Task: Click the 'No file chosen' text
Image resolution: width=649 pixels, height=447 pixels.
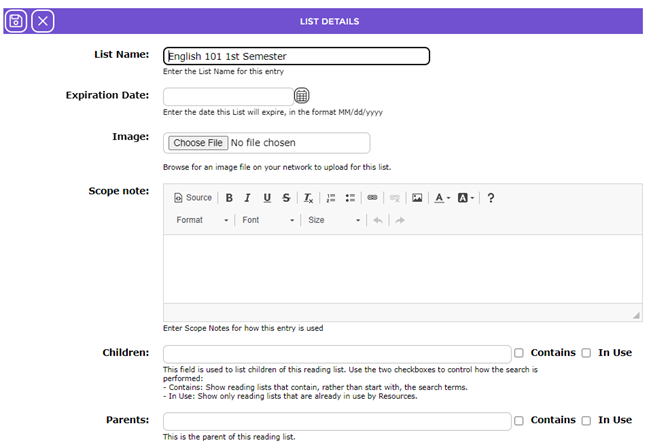Action: point(263,143)
